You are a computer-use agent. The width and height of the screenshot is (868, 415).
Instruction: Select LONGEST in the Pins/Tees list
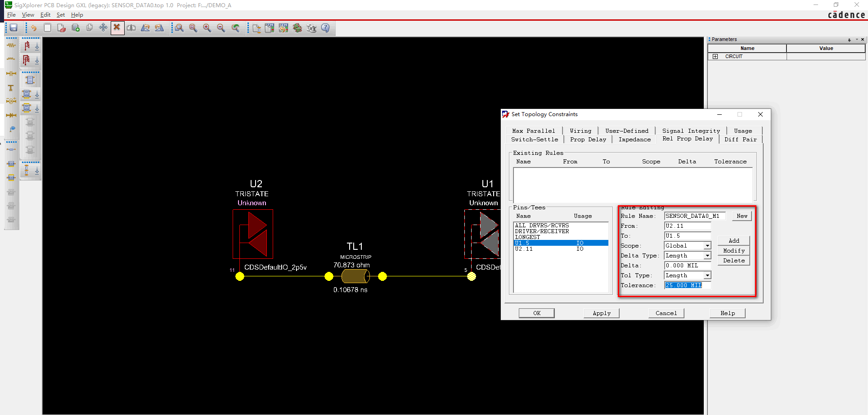pyautogui.click(x=561, y=237)
